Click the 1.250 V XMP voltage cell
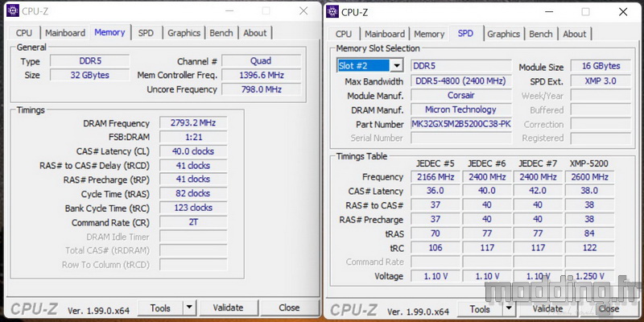Viewport: 644px width, 322px height. pos(589,276)
